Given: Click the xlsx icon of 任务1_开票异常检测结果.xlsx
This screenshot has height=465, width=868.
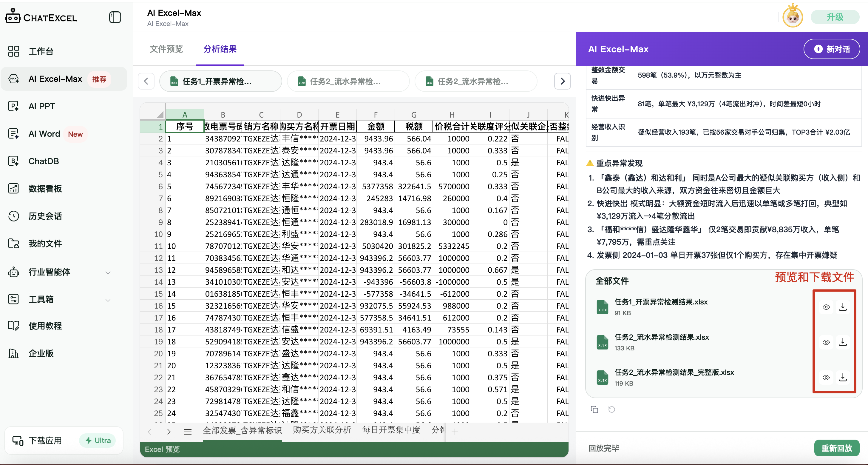Looking at the screenshot, I should coord(602,307).
